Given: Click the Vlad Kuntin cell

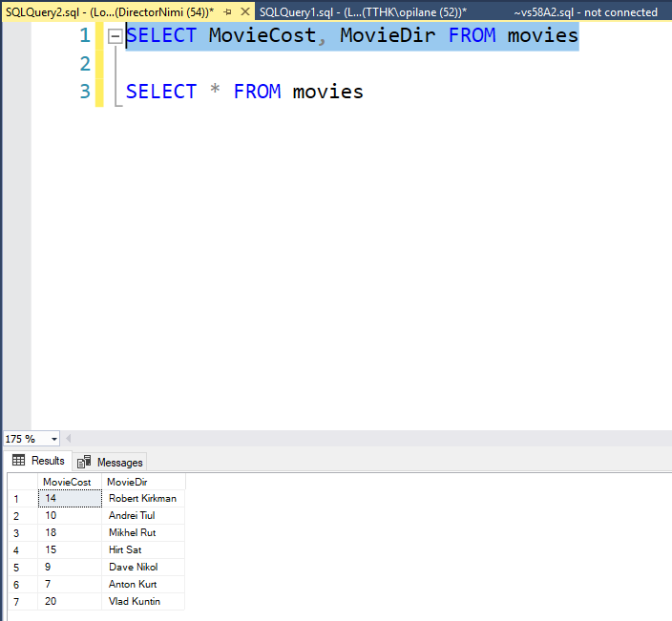Looking at the screenshot, I should (x=135, y=602).
